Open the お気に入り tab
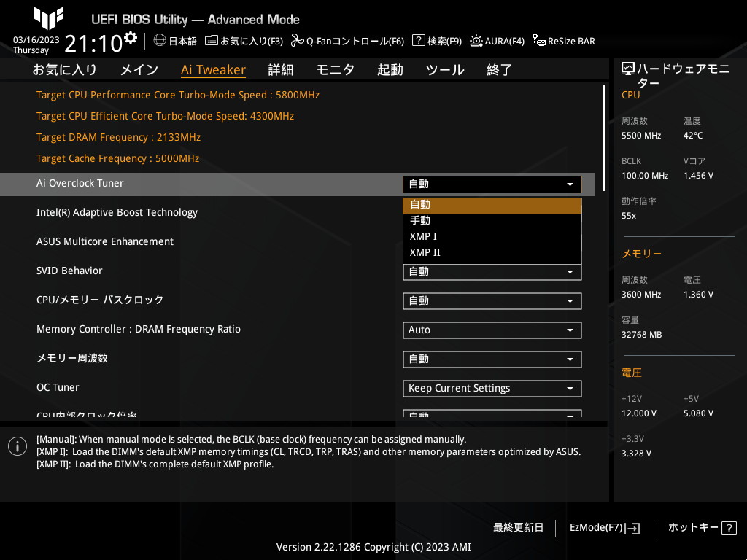Image resolution: width=747 pixels, height=560 pixels. (65, 70)
